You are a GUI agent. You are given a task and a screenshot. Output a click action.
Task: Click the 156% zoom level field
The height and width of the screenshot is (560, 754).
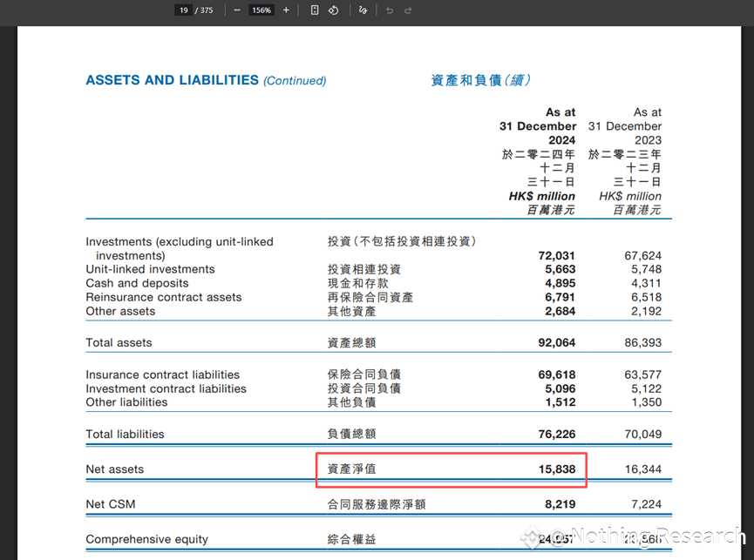pos(262,10)
